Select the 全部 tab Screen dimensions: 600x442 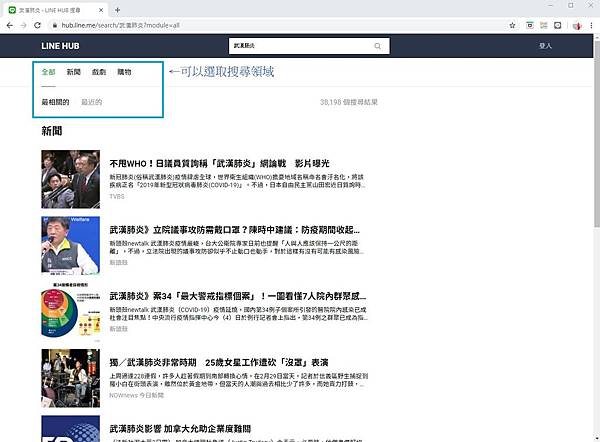(49, 72)
